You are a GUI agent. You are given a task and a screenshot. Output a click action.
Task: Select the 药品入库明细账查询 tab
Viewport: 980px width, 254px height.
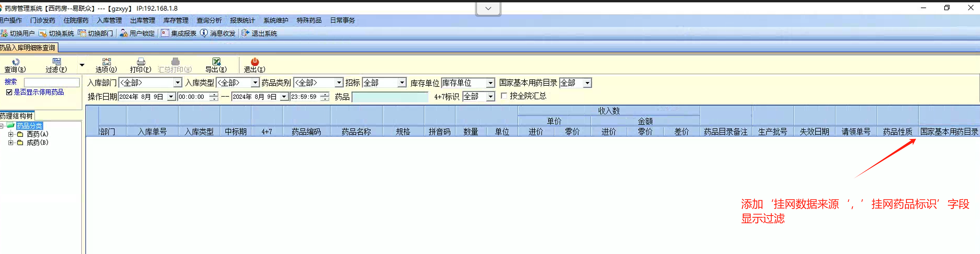coord(28,48)
